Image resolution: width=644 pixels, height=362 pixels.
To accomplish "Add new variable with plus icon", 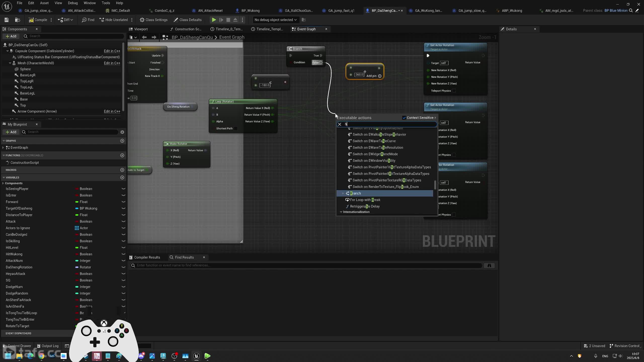I will 122,177.
